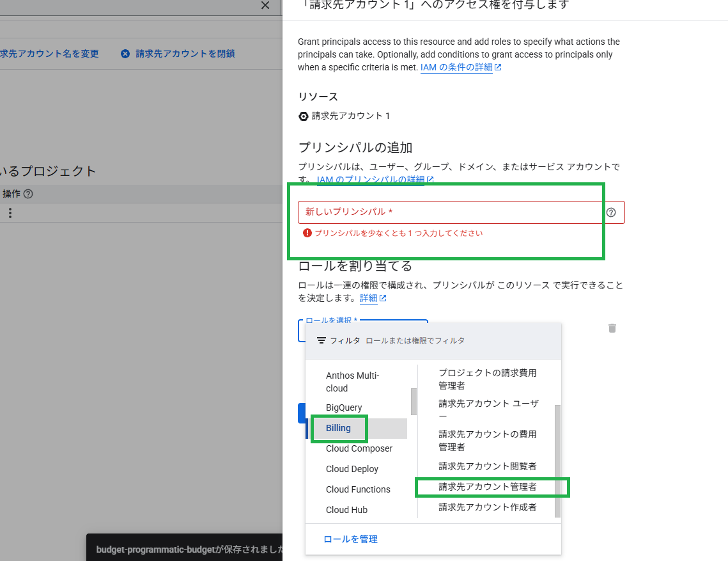
Task: Click the external-link icon on IAM の条件の詳細
Action: (x=497, y=67)
